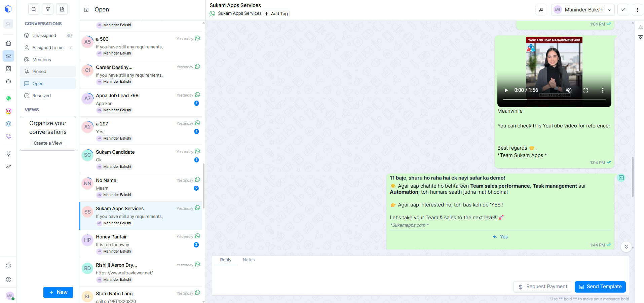Click the Request Payment button
Viewport: 644px width, 303px height.
tap(542, 287)
